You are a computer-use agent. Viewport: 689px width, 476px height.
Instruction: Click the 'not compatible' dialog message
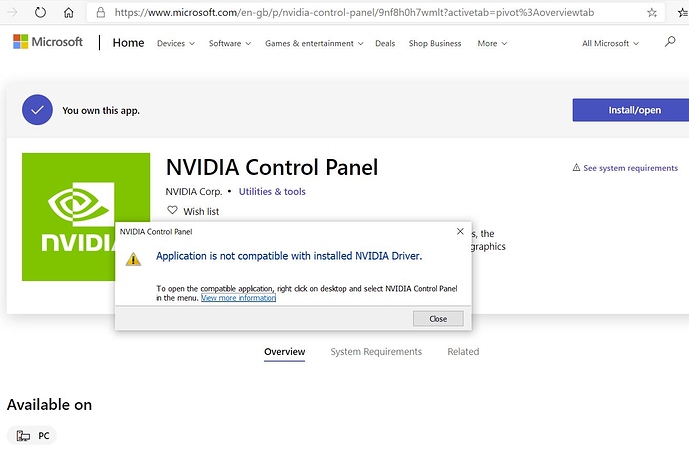coord(289,256)
